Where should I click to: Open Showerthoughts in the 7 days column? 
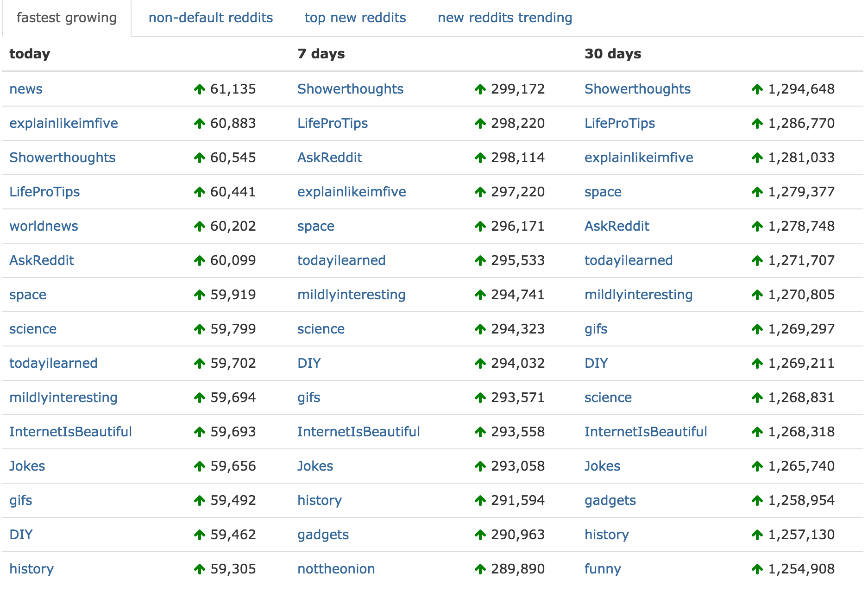[350, 89]
